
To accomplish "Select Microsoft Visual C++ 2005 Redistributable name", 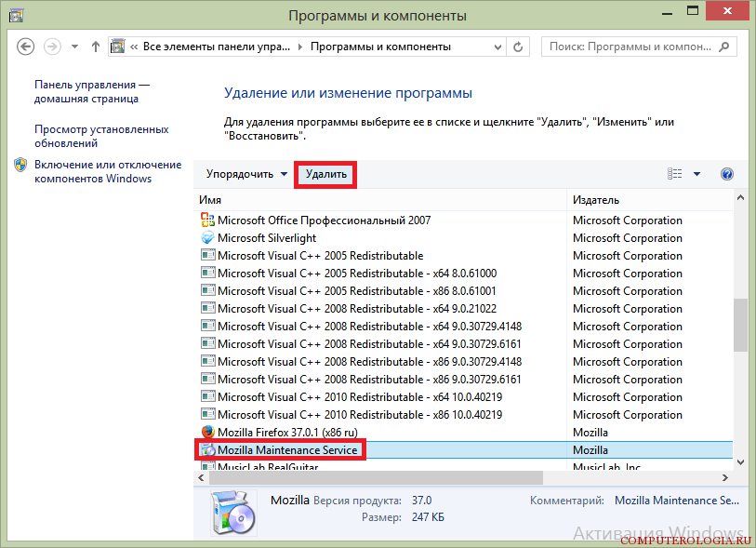I will 320,256.
